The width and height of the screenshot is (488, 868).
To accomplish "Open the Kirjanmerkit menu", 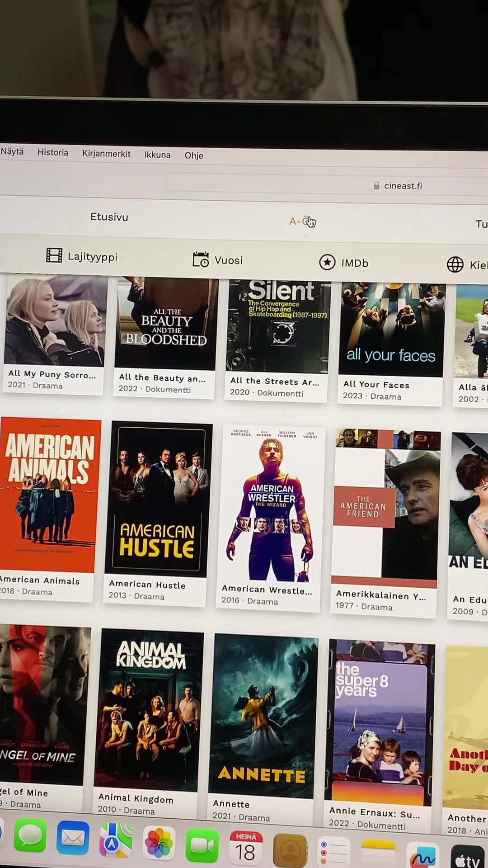I will tap(106, 154).
